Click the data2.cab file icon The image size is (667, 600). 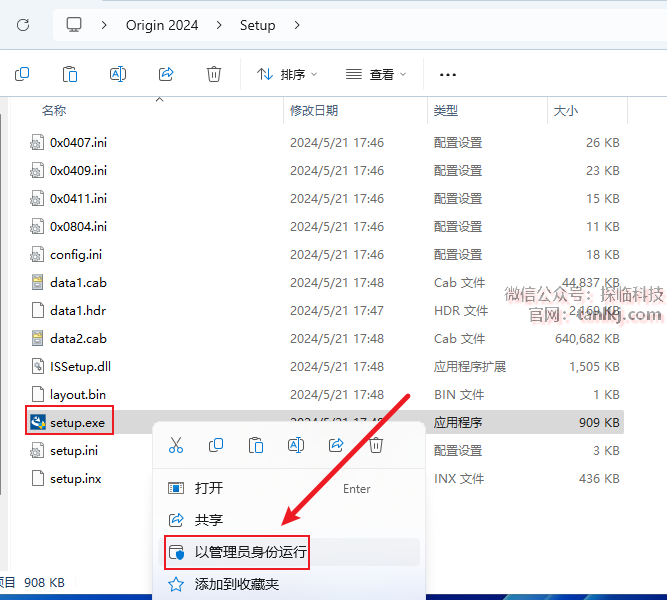point(38,338)
